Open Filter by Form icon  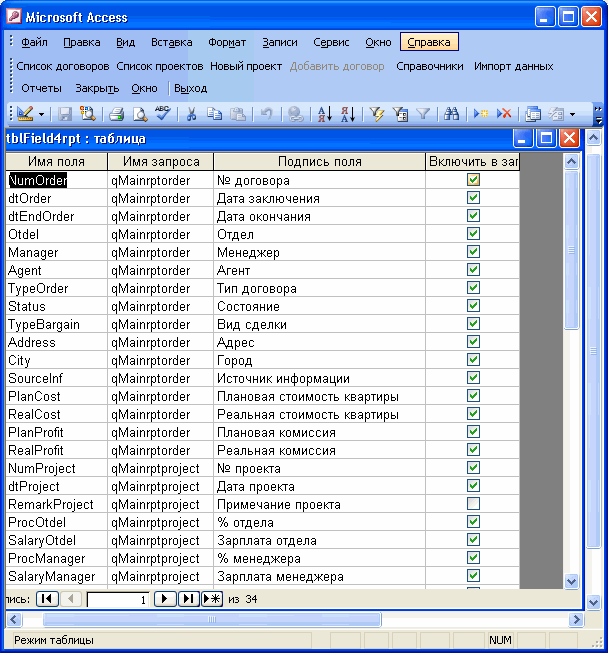click(x=400, y=114)
